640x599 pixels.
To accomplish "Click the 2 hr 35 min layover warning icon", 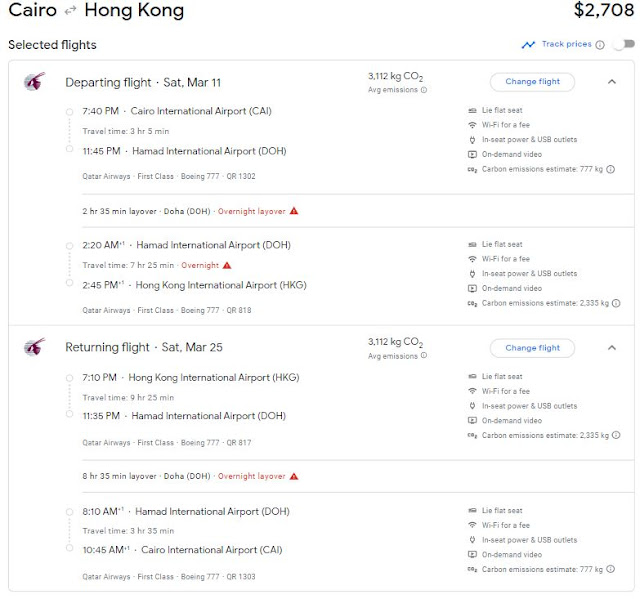I will (294, 211).
